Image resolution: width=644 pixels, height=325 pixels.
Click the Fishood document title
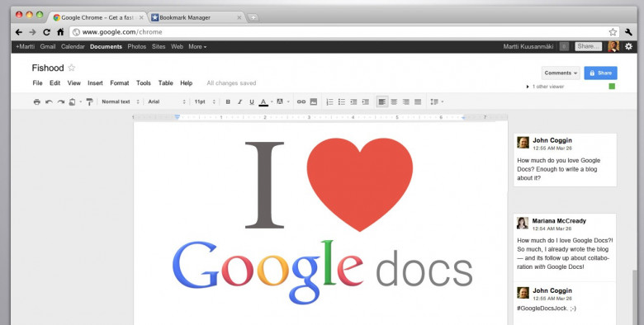click(48, 68)
